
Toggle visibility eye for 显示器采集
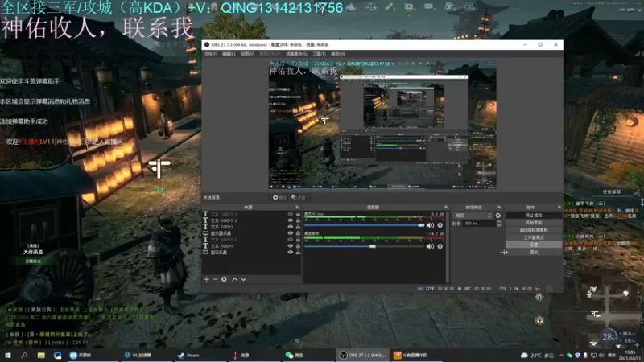pos(291,233)
